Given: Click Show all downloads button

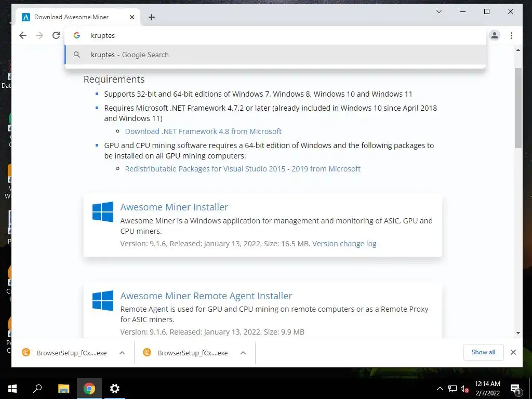Looking at the screenshot, I should [483, 352].
